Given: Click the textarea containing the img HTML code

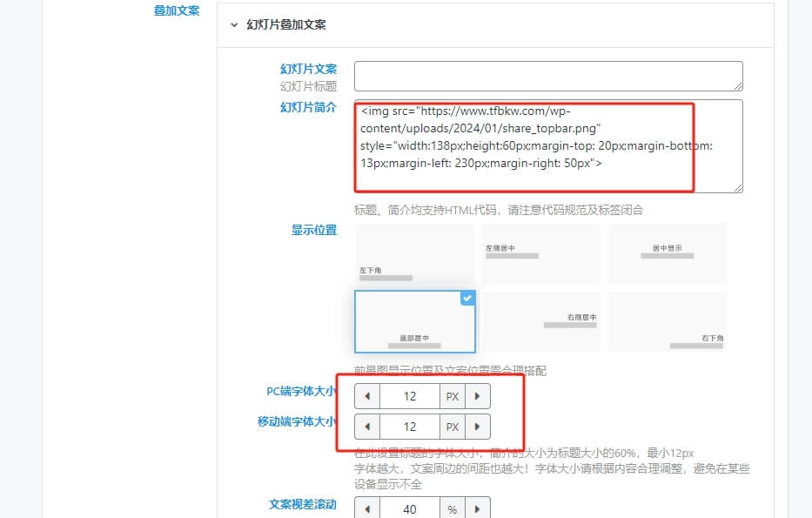Looking at the screenshot, I should tap(547, 146).
